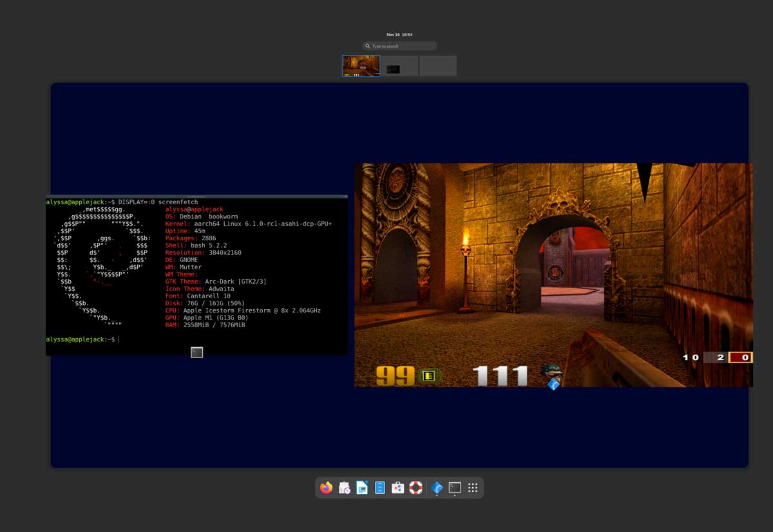Open the Help lifebuoy icon in dock
This screenshot has height=532, width=773.
(416, 488)
